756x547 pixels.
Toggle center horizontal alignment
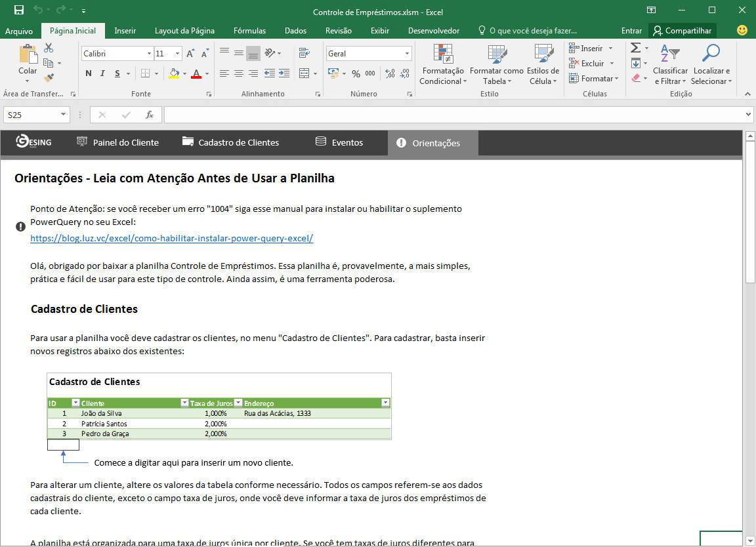(x=238, y=73)
